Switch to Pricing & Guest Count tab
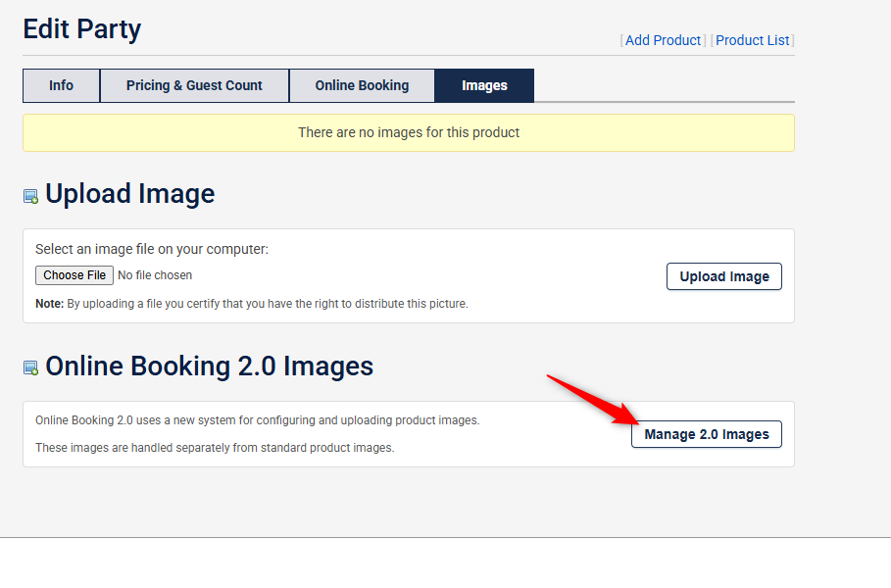Image resolution: width=891 pixels, height=588 pixels. (x=194, y=85)
